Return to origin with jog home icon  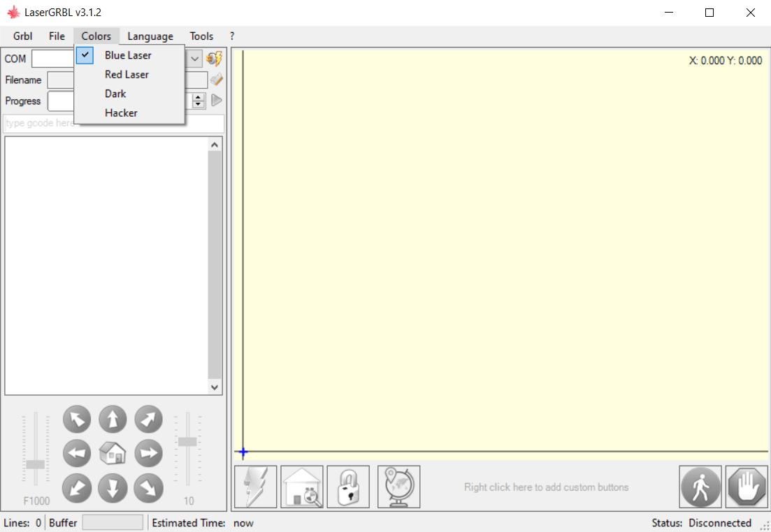[x=113, y=453]
